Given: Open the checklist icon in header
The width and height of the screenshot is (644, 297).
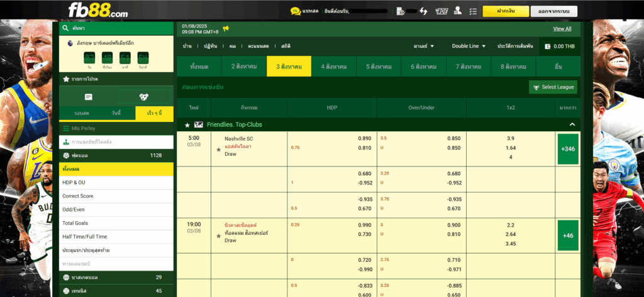Looking at the screenshot, I should pos(473,11).
